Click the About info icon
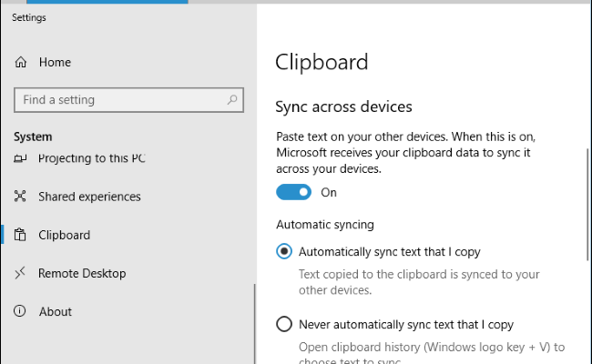The image size is (592, 364). [20, 311]
